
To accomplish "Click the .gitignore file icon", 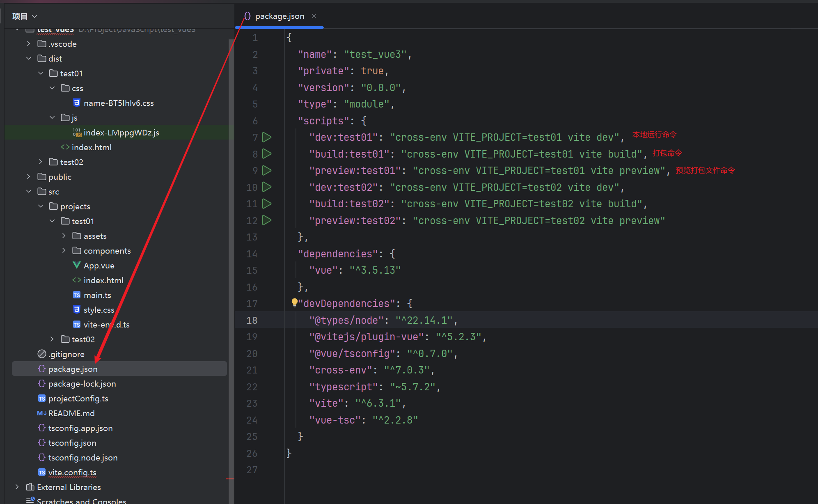I will tap(41, 354).
